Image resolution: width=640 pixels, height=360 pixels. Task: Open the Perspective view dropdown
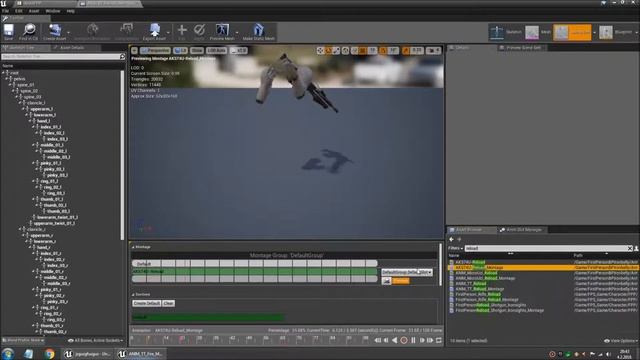click(x=155, y=51)
